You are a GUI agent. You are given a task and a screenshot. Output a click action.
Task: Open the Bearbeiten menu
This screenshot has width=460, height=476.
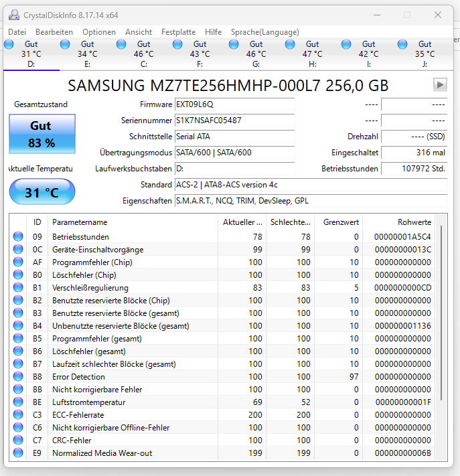[x=54, y=32]
